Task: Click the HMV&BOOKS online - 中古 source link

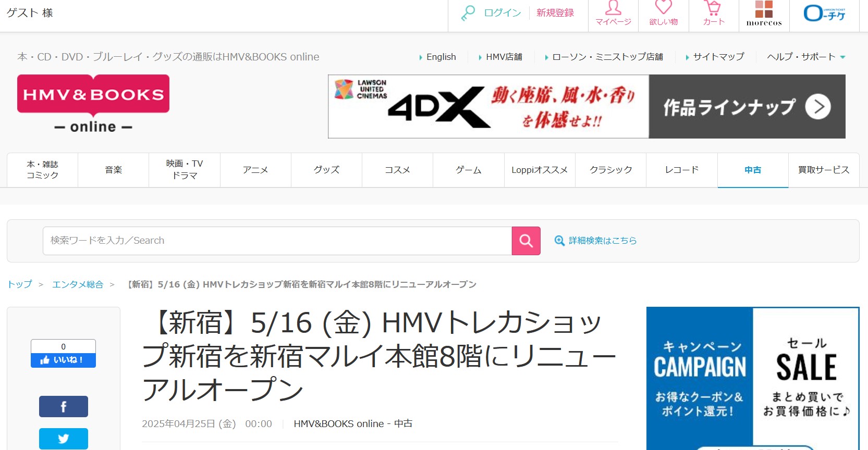Action: pos(353,424)
